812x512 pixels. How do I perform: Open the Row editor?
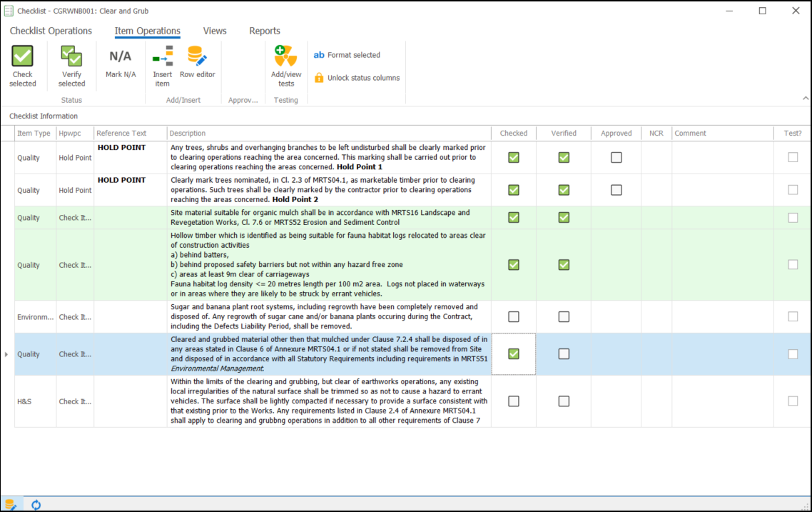pos(197,64)
